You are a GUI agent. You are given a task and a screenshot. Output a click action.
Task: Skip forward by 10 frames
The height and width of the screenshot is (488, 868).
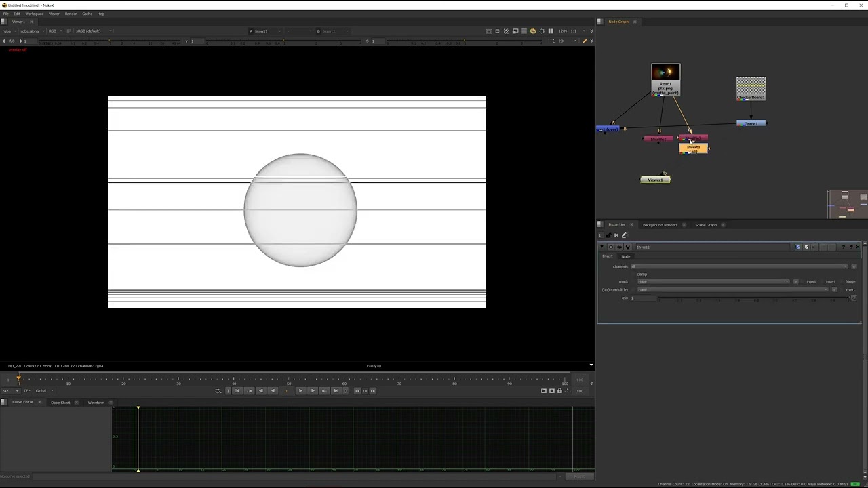(372, 390)
